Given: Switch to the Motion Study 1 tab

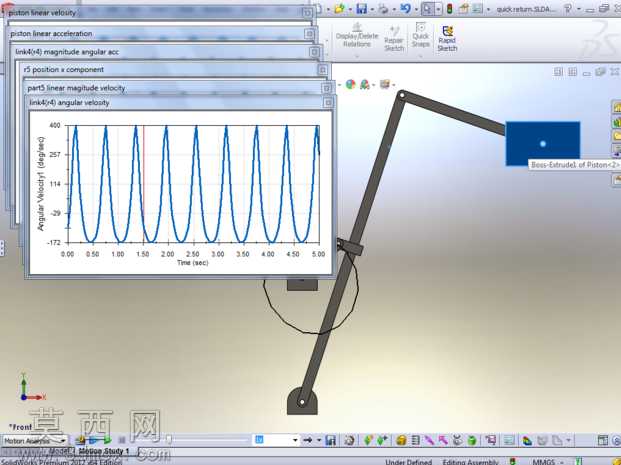Looking at the screenshot, I should tap(104, 451).
